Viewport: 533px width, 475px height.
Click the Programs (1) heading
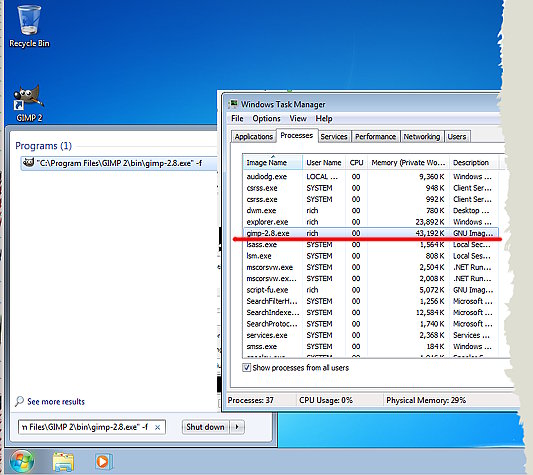point(44,146)
